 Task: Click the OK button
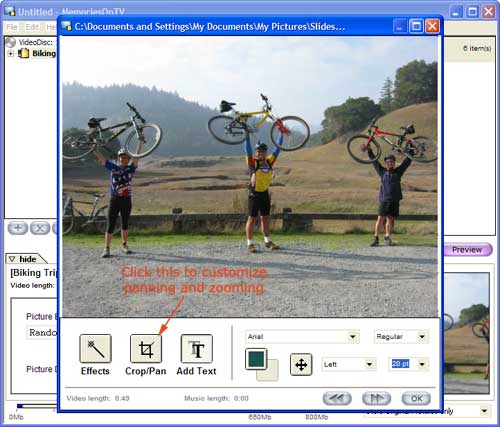416,398
